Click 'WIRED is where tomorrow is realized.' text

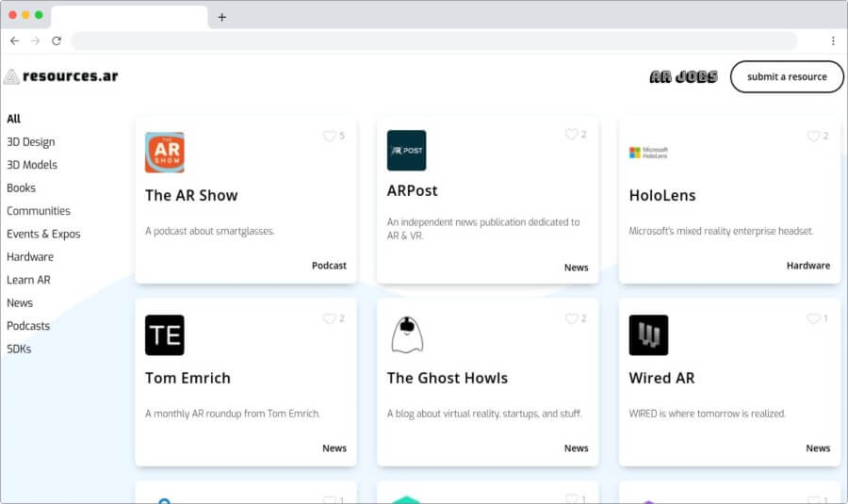[x=707, y=414]
